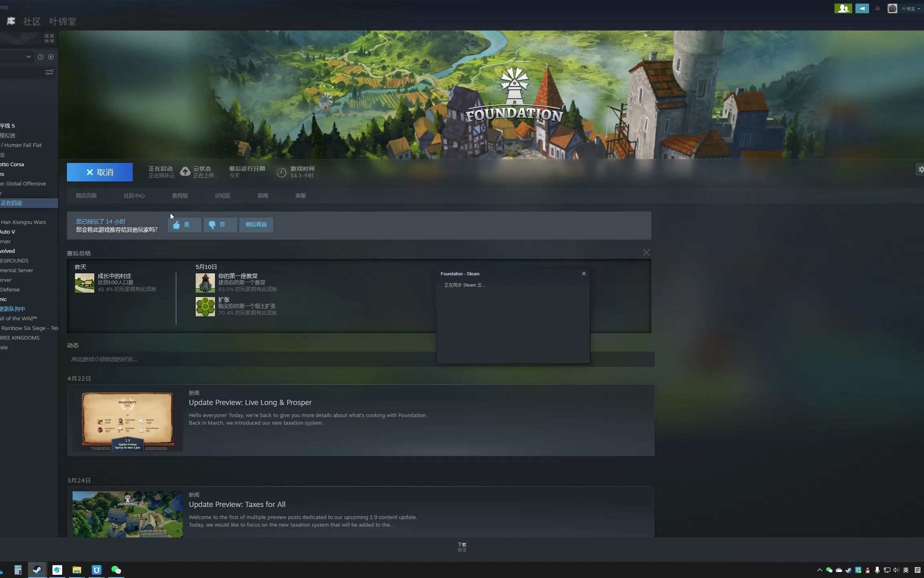Click the blue 取消 cancel button
924x578 pixels.
(x=99, y=172)
